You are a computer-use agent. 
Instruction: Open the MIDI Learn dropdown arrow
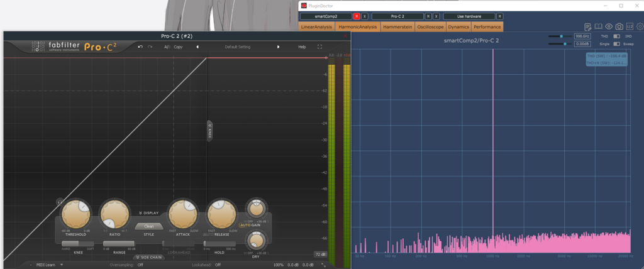pyautogui.click(x=62, y=265)
